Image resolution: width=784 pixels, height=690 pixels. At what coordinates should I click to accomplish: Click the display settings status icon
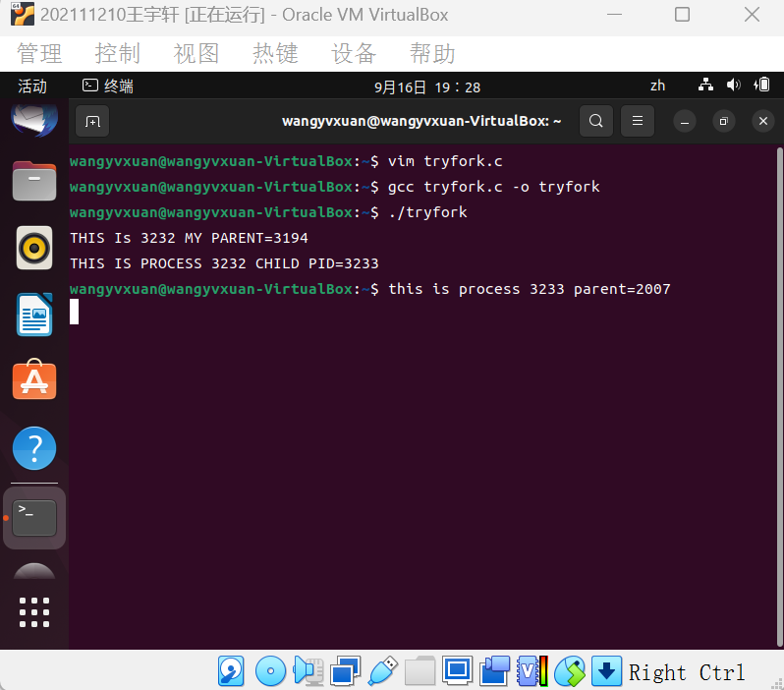[457, 671]
